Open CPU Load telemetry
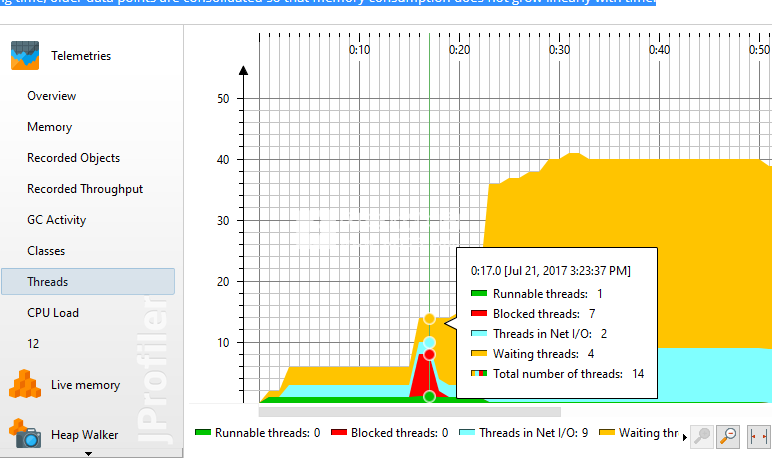 click(53, 313)
